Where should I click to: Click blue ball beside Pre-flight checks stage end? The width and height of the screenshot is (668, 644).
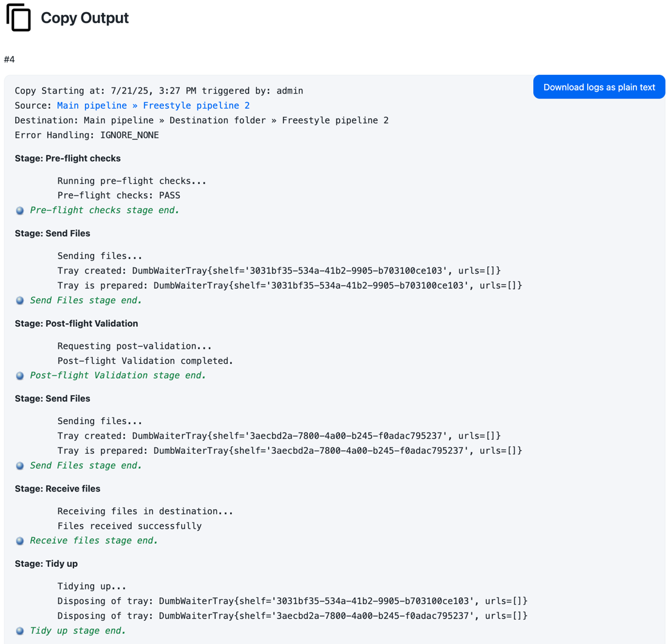pos(19,211)
